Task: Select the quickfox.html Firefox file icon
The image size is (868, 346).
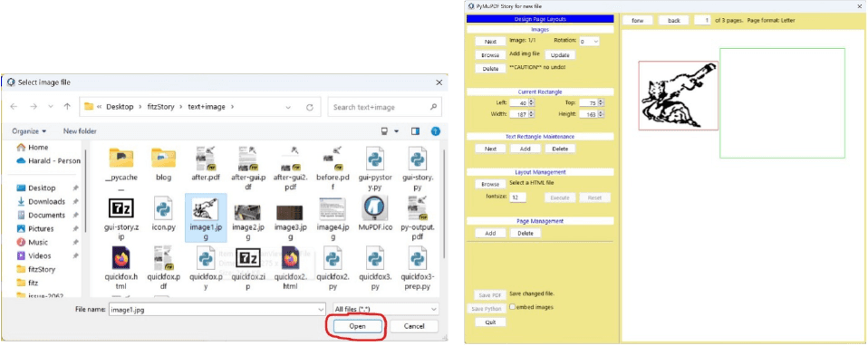Action: 121,258
